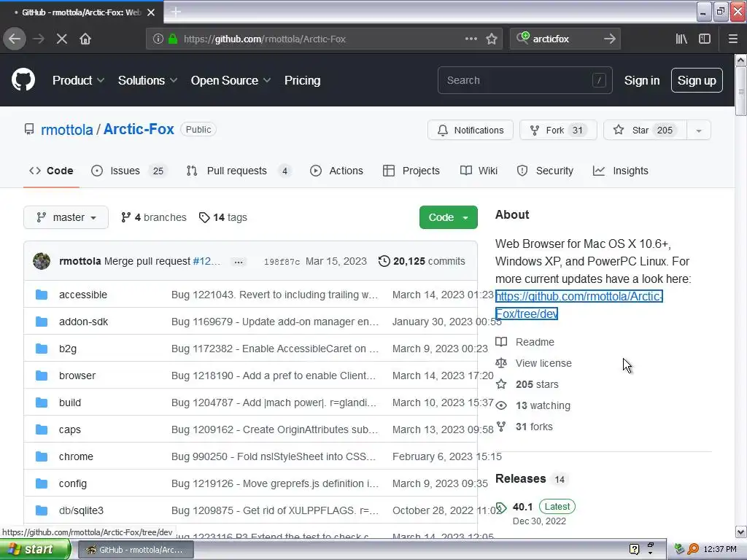The height and width of the screenshot is (560, 747).
Task: Click the site information icon in the address bar
Action: [x=158, y=39]
